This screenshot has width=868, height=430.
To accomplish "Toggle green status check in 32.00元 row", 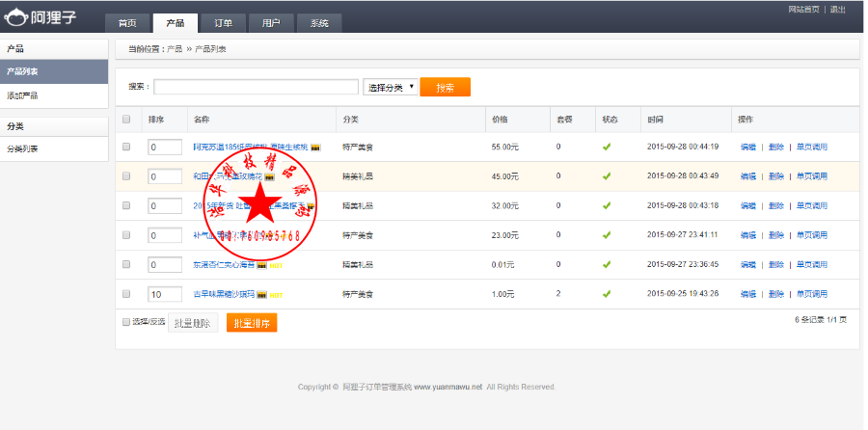I will pos(607,205).
